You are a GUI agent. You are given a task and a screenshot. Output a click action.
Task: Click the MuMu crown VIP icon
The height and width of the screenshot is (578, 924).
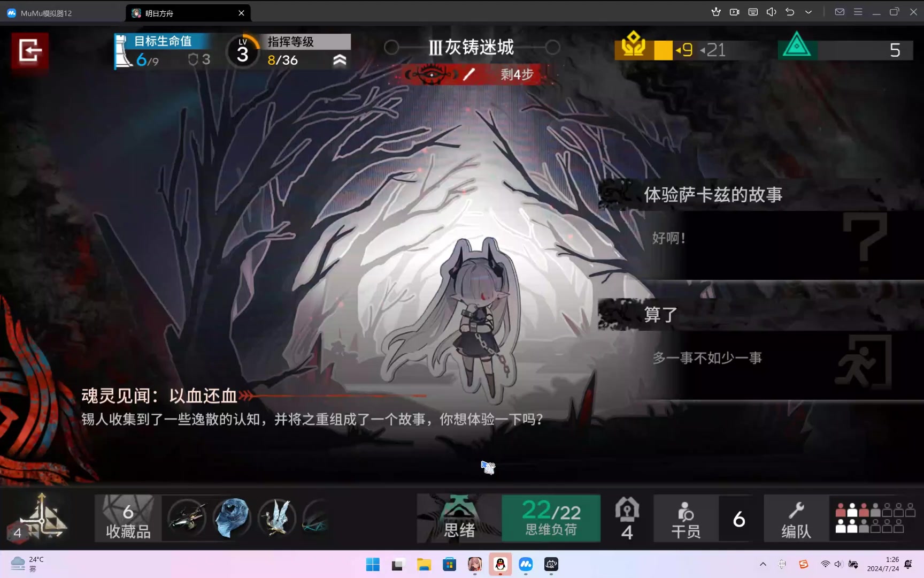pos(716,12)
